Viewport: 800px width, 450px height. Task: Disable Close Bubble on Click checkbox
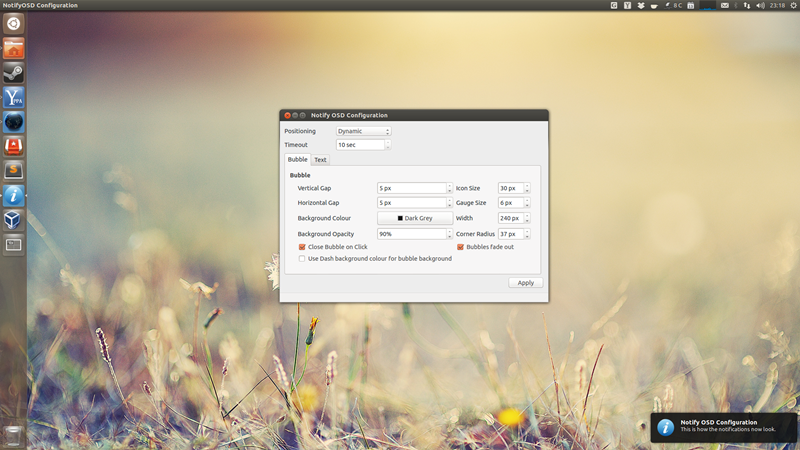(302, 247)
